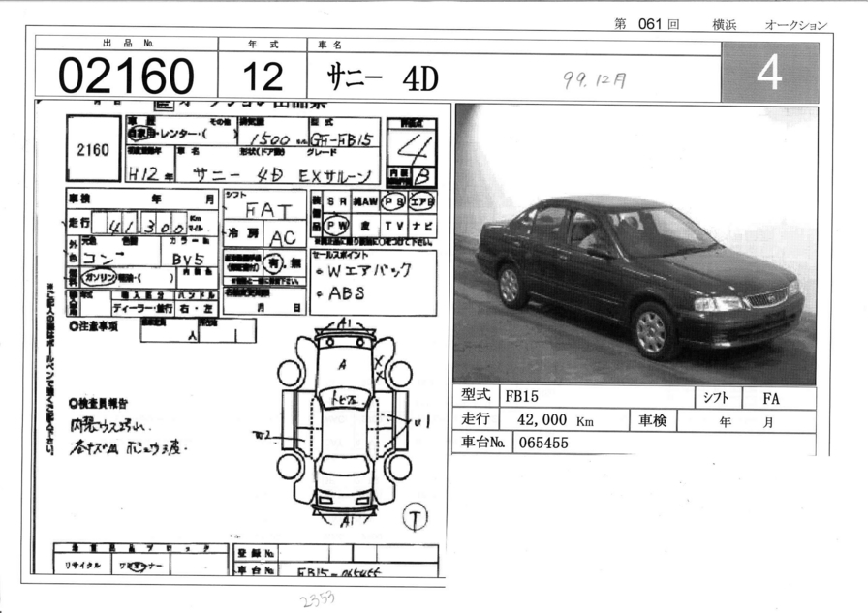868x613 pixels.
Task: Click the chassis type GH-FB15
Action: coord(341,139)
